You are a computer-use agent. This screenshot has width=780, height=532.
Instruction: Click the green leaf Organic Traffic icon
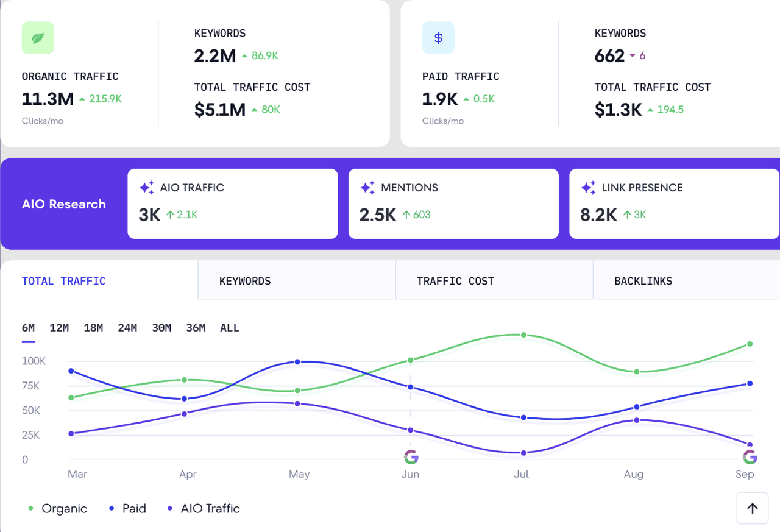pos(38,38)
